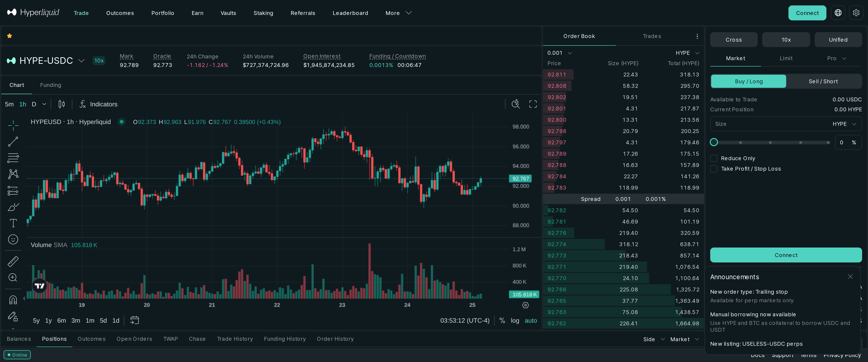
Task: Click the size slider's last stop marker
Action: coord(828,142)
